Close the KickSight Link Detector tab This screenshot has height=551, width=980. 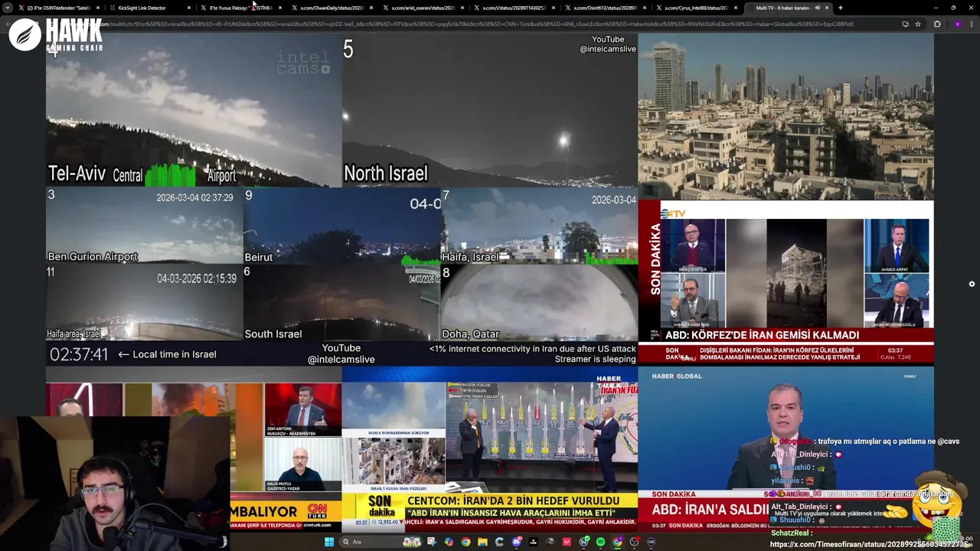(x=189, y=8)
